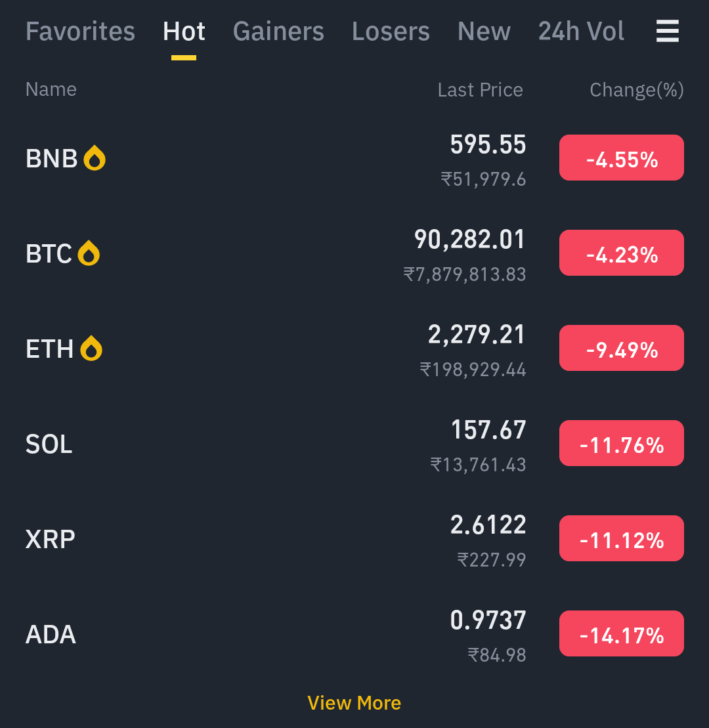Viewport: 709px width, 728px height.
Task: Click the hot flame icon next to BTC
Action: point(89,253)
